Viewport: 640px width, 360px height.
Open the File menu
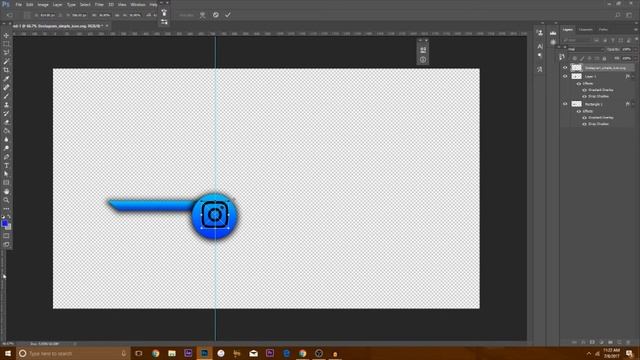point(19,4)
